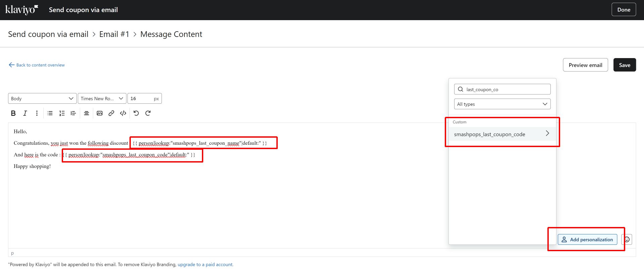Click the Bold formatting icon
The height and width of the screenshot is (274, 644).
(13, 113)
